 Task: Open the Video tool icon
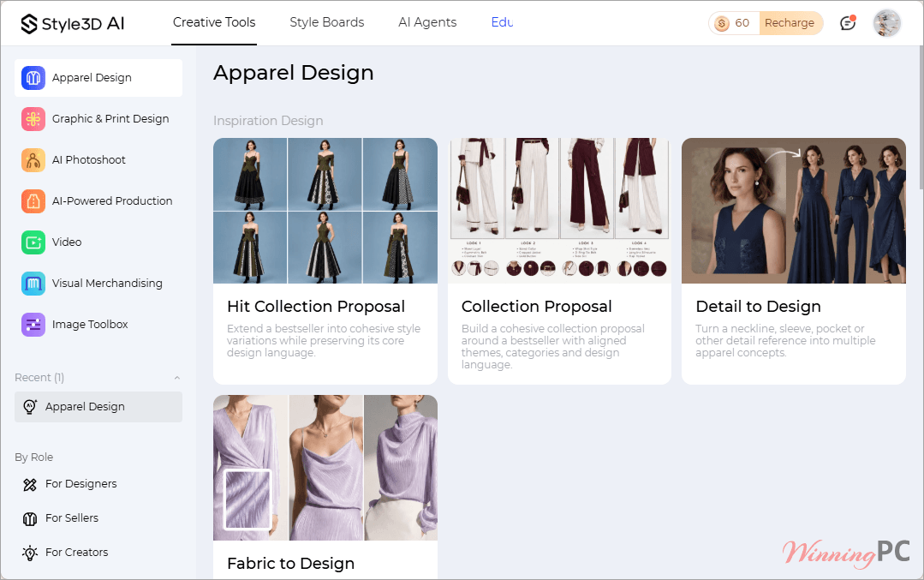(33, 242)
